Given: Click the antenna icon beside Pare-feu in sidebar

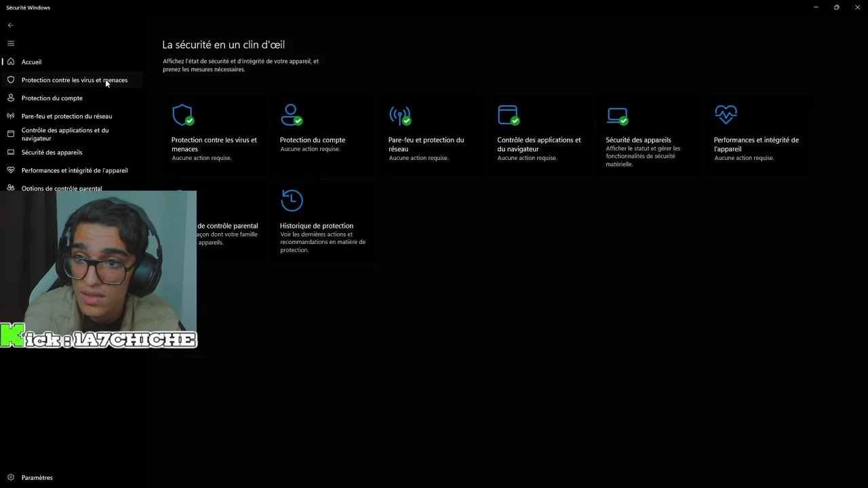Looking at the screenshot, I should coord(11,116).
